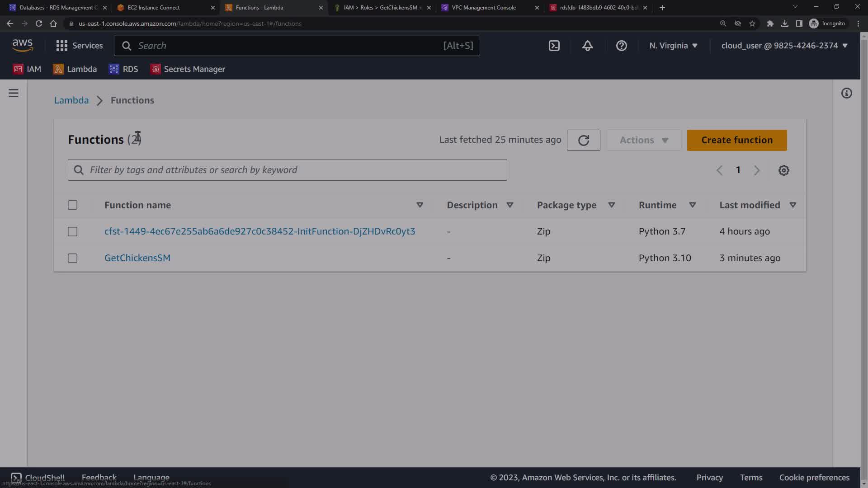Open CloudShell icon in top navigation
Viewport: 868px width, 488px height.
click(x=554, y=46)
